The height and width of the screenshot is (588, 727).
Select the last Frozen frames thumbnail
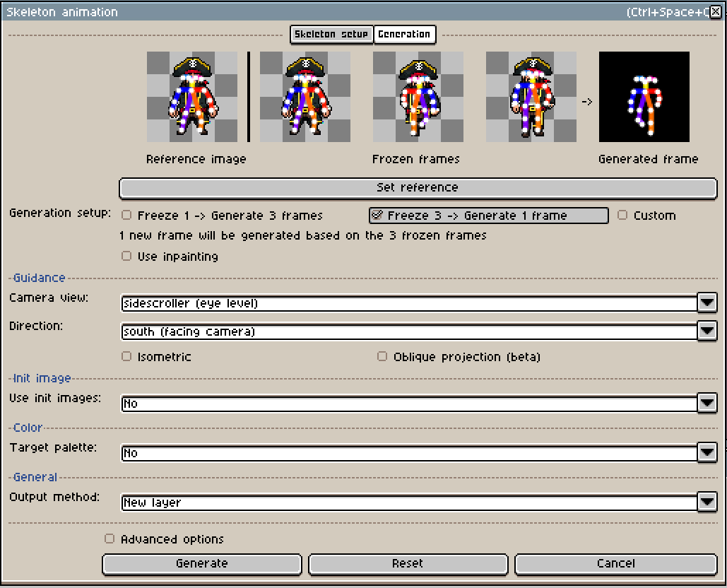tap(531, 97)
